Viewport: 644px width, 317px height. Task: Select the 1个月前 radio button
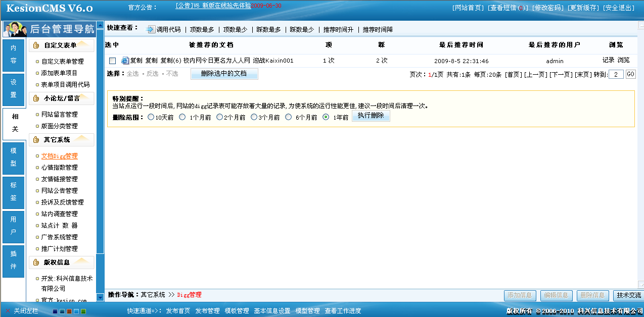pos(182,117)
